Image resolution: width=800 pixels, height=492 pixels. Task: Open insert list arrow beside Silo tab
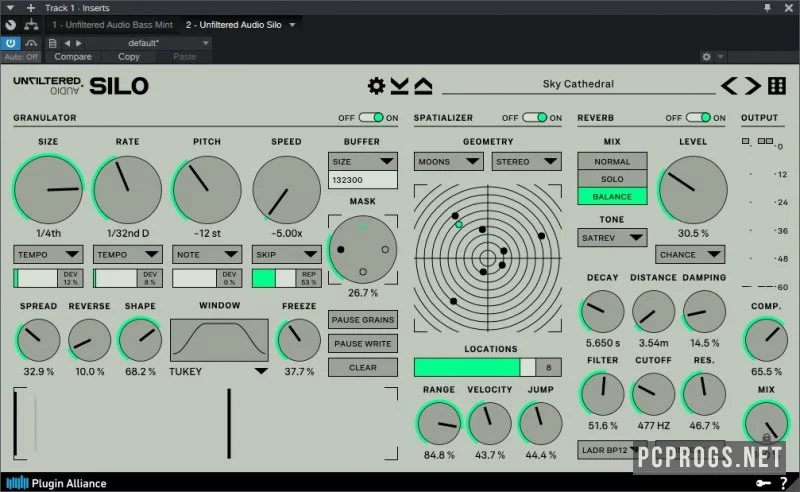(x=292, y=24)
